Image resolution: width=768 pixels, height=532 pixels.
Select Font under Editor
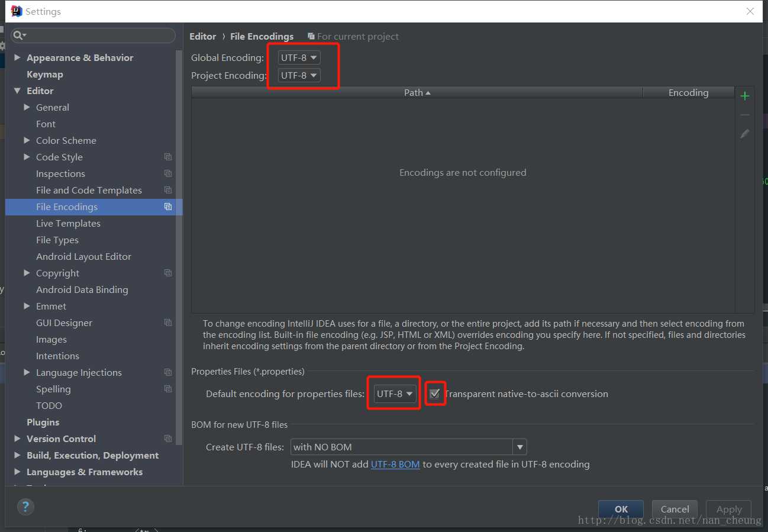tap(46, 124)
